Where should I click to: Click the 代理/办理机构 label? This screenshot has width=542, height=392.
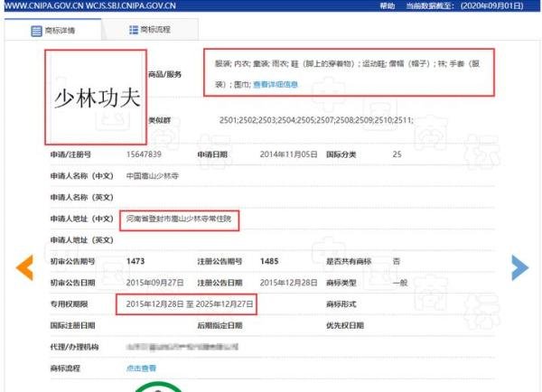pyautogui.click(x=74, y=347)
